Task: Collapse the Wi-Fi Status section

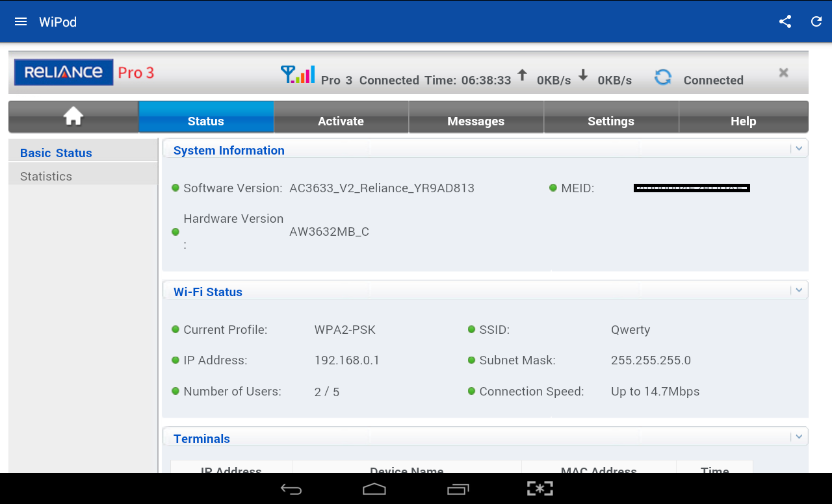Action: pos(799,290)
